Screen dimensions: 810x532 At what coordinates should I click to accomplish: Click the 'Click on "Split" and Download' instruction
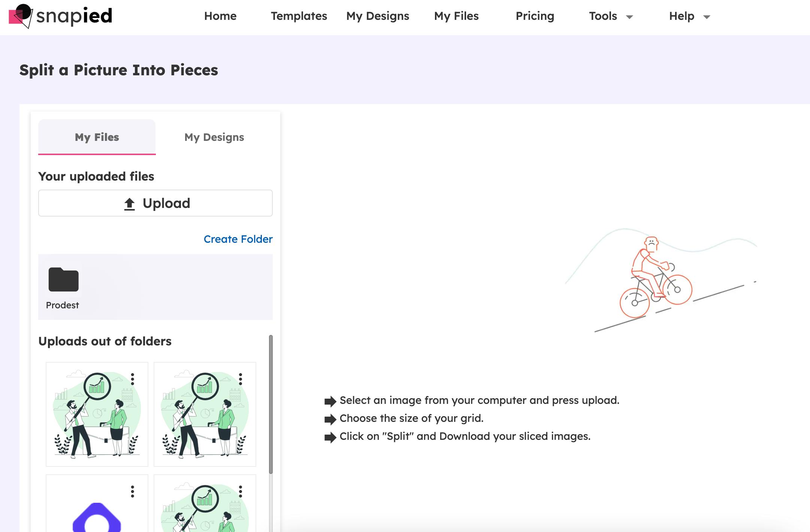465,436
